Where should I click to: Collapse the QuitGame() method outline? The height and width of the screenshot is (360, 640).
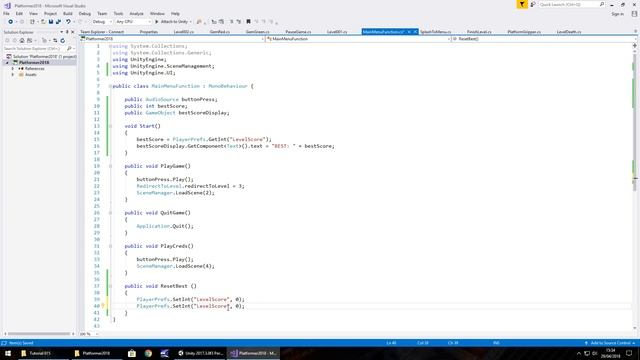[x=110, y=213]
